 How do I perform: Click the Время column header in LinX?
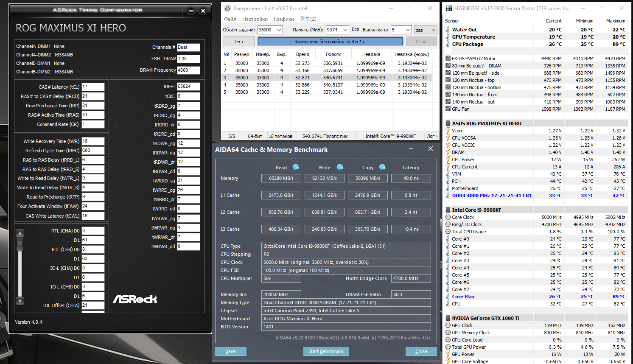pos(302,54)
